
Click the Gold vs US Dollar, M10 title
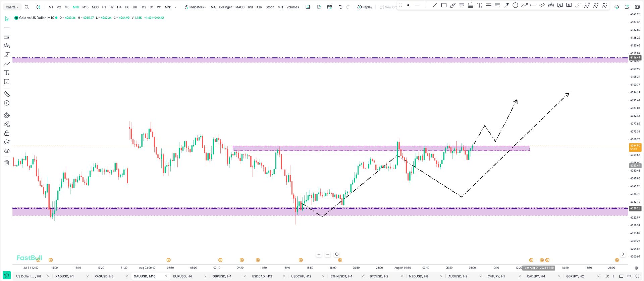pyautogui.click(x=37, y=18)
